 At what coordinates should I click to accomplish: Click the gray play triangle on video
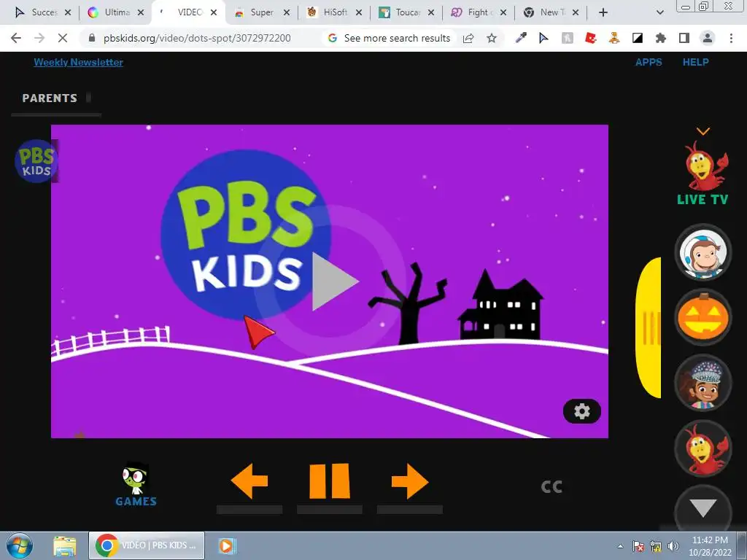334,281
